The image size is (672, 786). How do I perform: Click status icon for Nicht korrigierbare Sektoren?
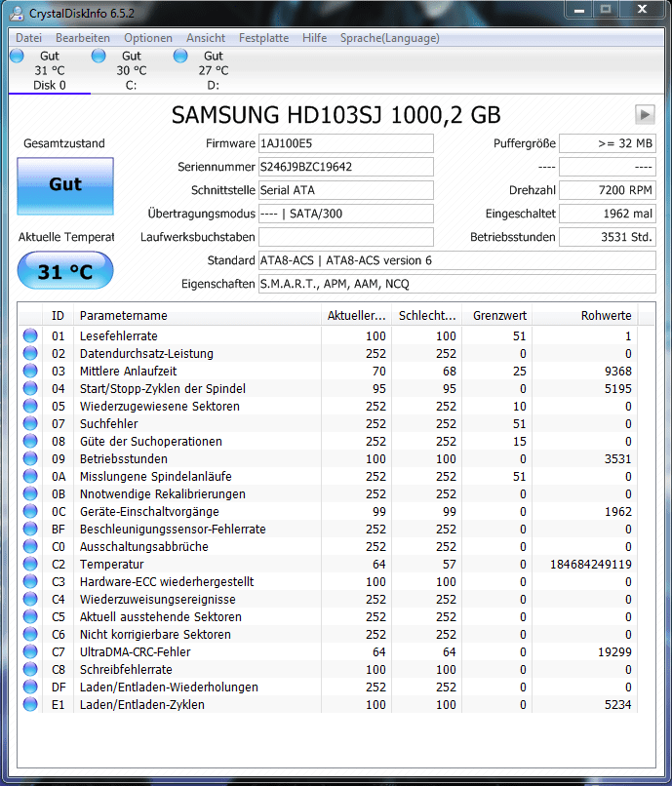pyautogui.click(x=30, y=634)
